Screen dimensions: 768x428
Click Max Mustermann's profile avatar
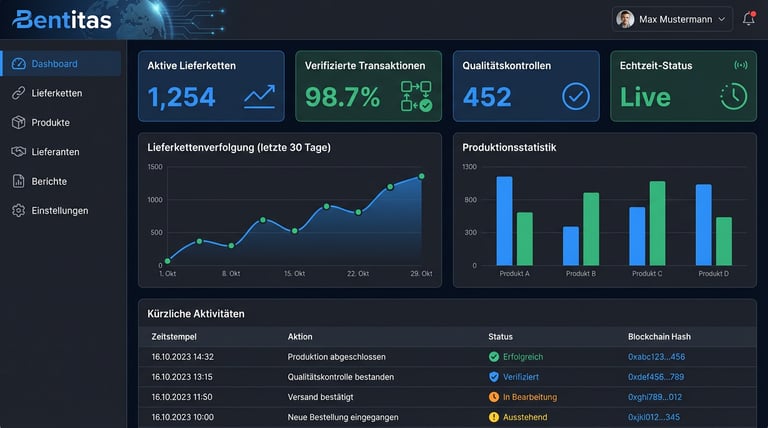[625, 19]
